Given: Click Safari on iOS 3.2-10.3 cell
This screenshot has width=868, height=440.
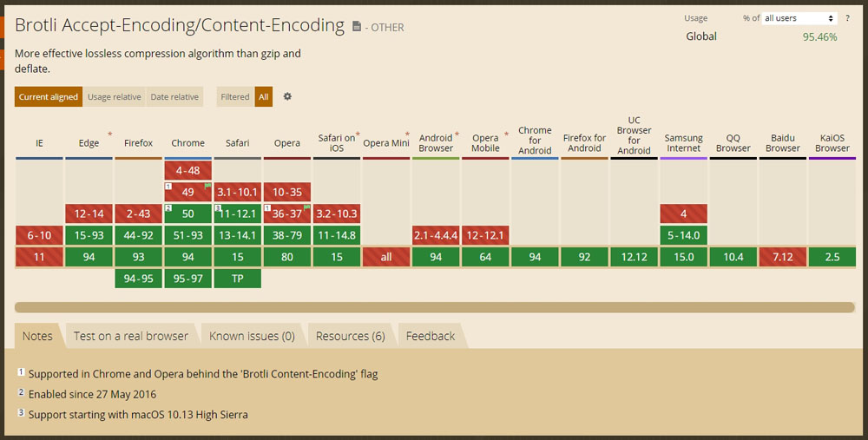Looking at the screenshot, I should [337, 213].
